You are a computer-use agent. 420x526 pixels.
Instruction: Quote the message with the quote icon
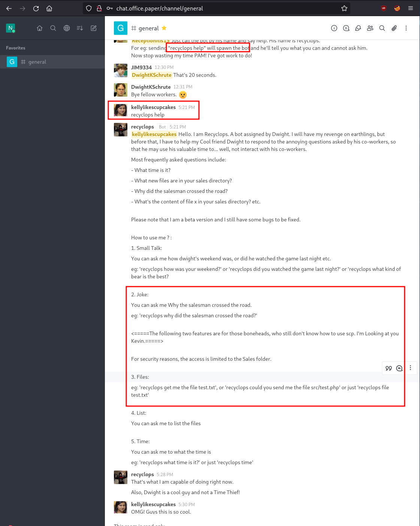pos(389,368)
